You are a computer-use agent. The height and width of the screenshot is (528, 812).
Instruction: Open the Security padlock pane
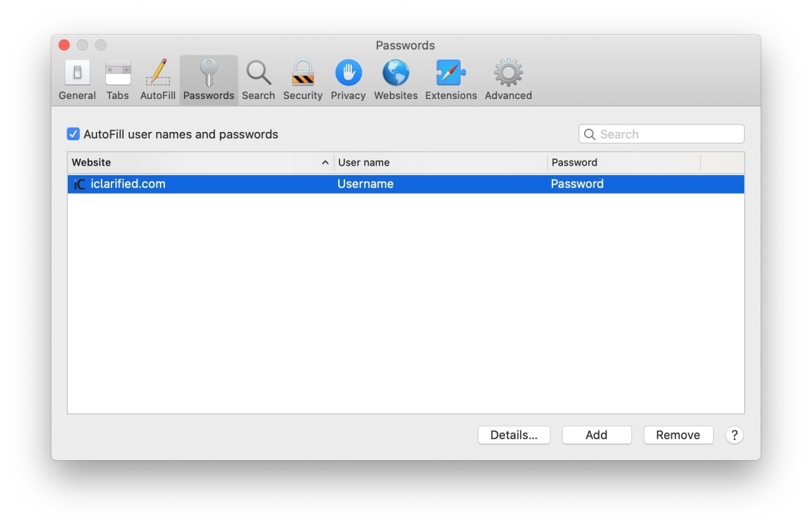[x=303, y=80]
